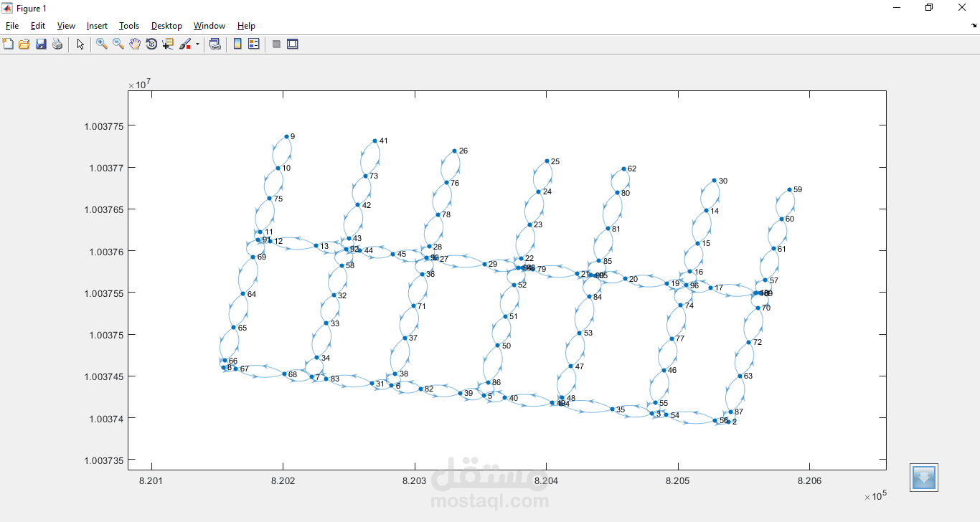
Task: Open the Insert menu
Action: 97,26
